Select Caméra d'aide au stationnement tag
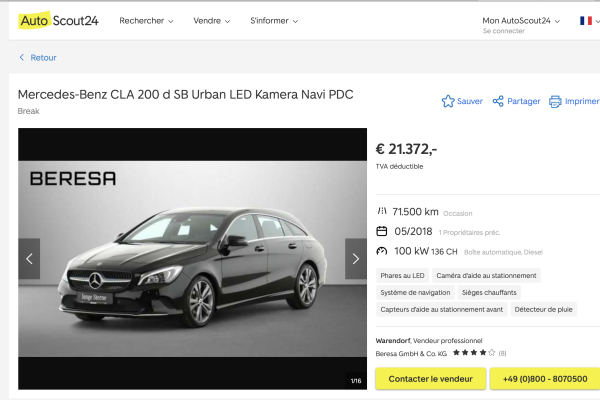The width and height of the screenshot is (600, 400). point(486,276)
